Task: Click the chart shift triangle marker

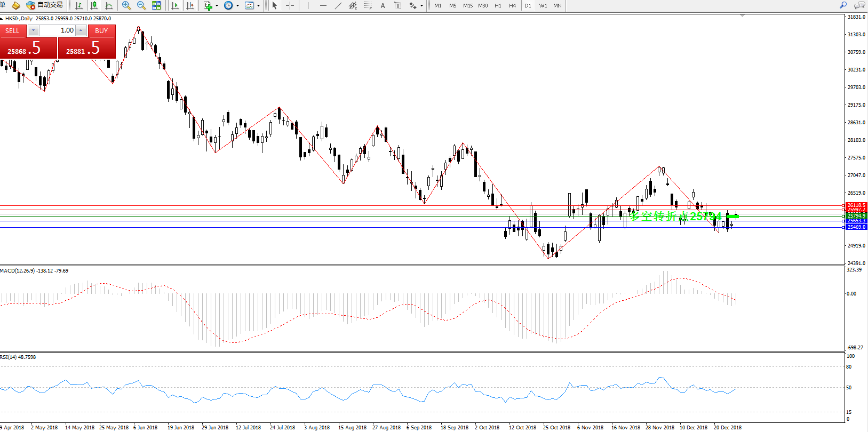Action: pyautogui.click(x=742, y=16)
